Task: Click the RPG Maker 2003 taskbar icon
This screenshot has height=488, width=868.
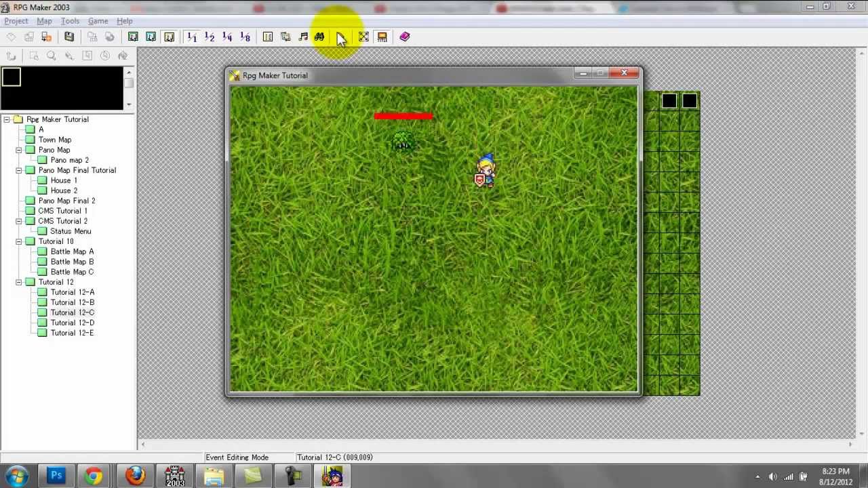Action: point(175,476)
